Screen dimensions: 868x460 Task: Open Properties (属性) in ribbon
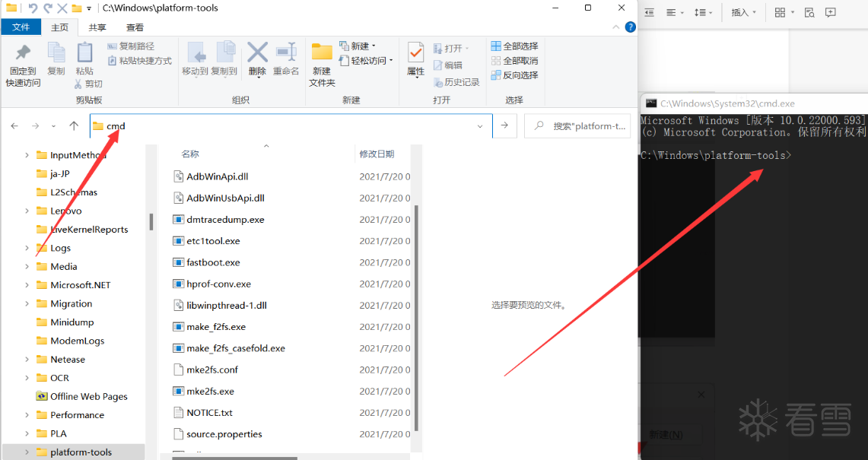click(x=415, y=60)
